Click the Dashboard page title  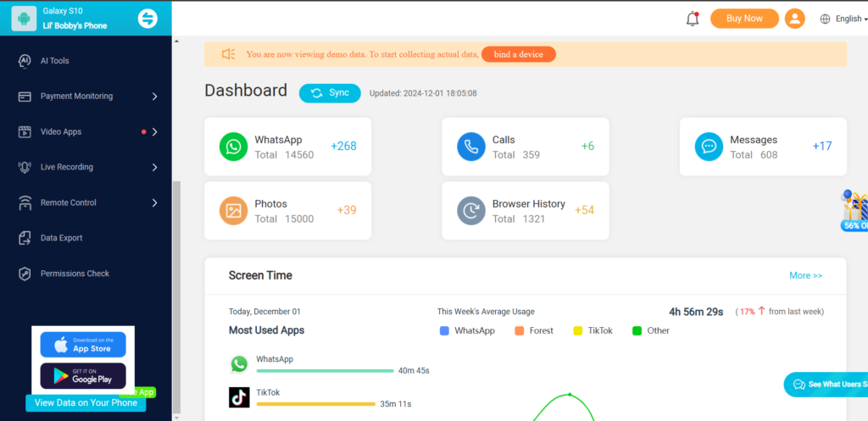pos(246,91)
